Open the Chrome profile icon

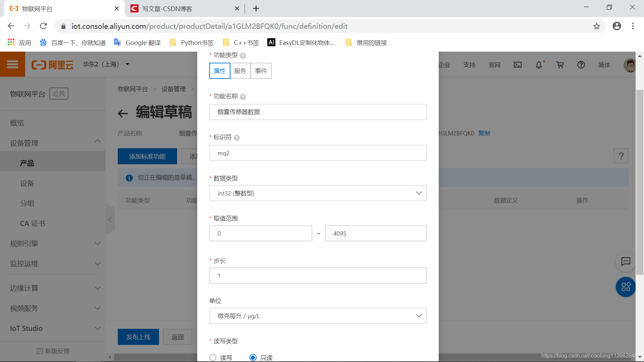616,26
